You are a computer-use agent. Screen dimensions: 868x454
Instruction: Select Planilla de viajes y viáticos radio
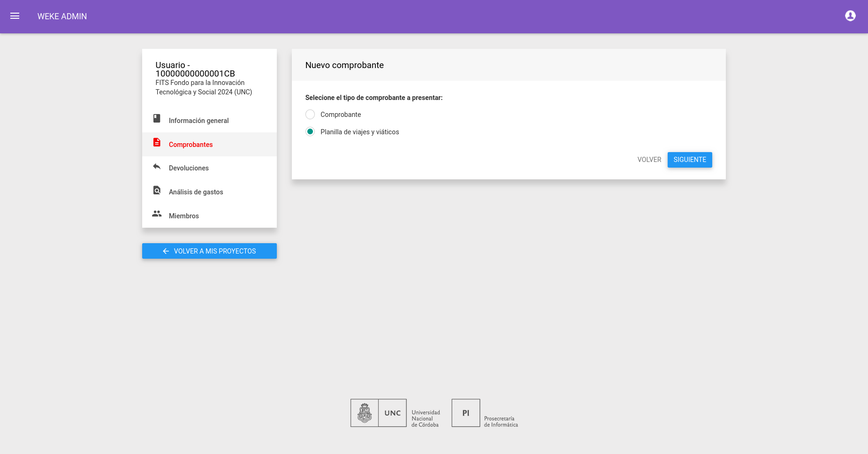point(310,131)
